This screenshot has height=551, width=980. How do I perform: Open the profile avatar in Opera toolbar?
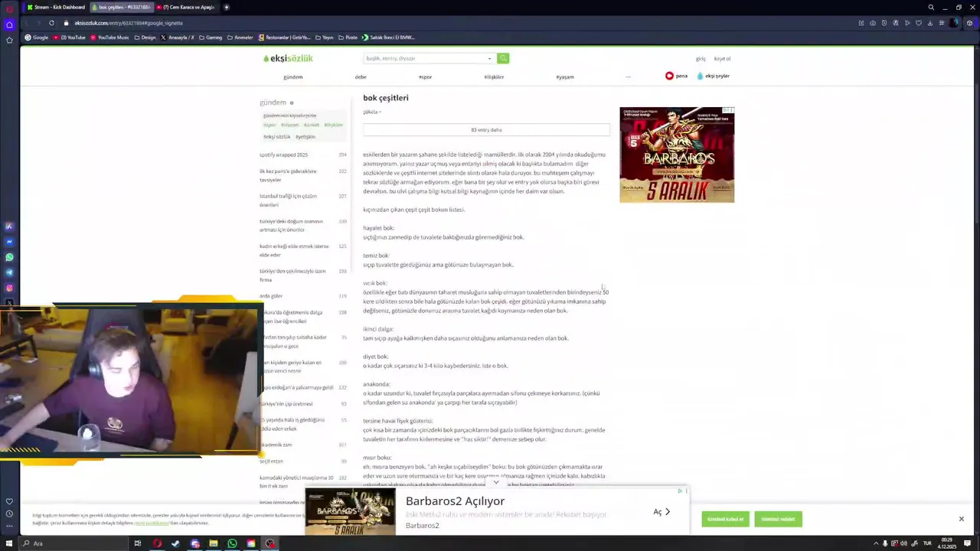(954, 23)
